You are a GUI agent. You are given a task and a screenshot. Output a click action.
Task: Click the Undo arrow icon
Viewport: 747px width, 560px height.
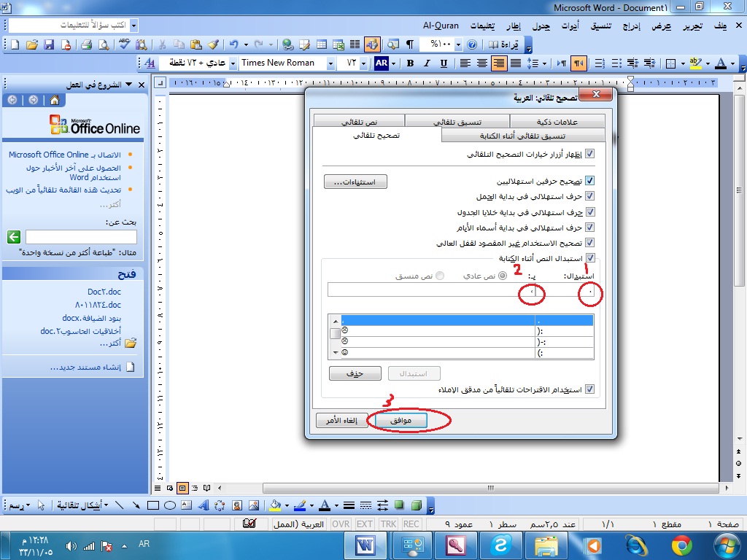(x=233, y=44)
